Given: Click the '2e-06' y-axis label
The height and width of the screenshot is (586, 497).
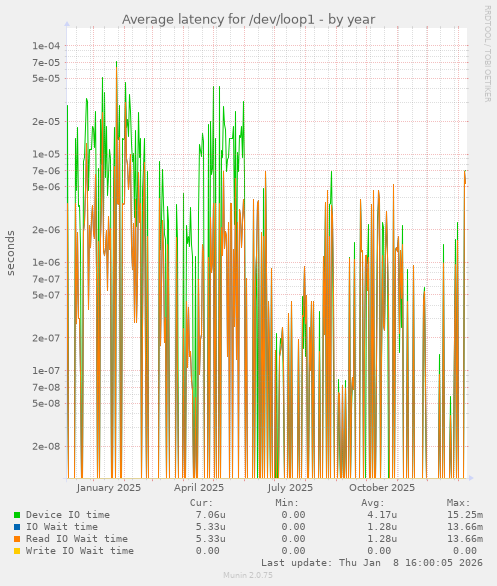Looking at the screenshot, I should pyautogui.click(x=46, y=230).
